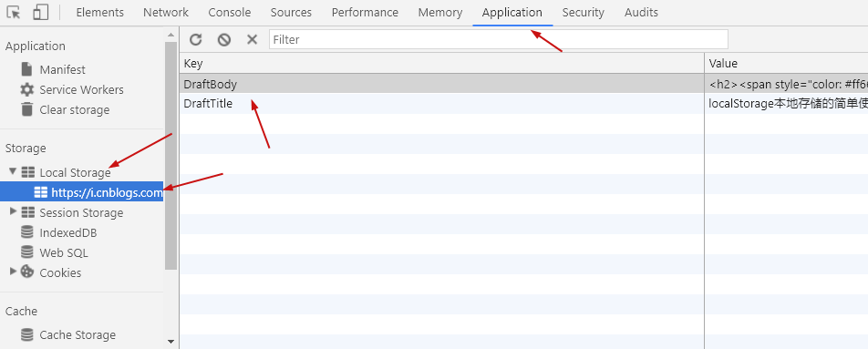868x349 pixels.
Task: Switch to the Network tab
Action: 166,12
